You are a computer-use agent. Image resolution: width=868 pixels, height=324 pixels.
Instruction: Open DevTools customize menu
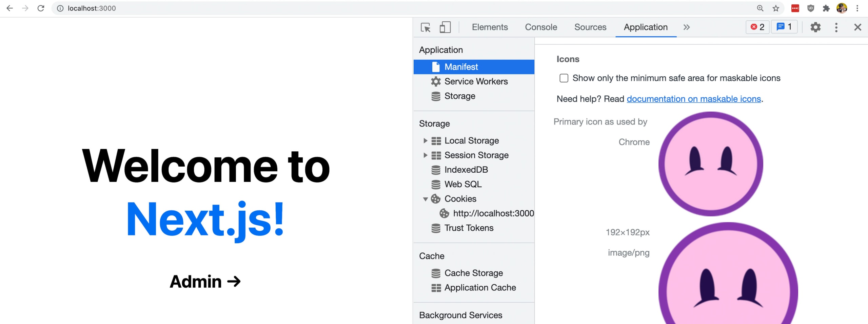coord(836,27)
